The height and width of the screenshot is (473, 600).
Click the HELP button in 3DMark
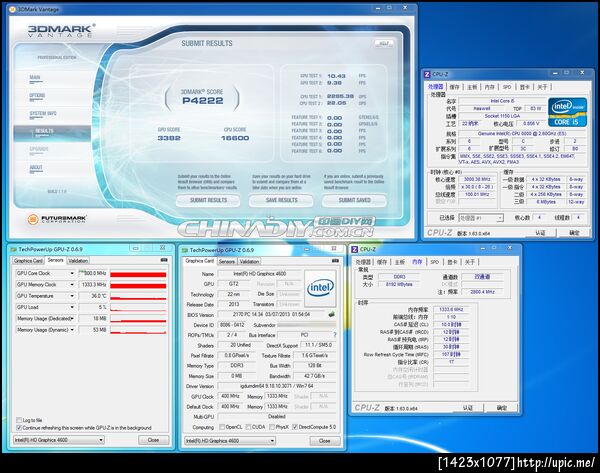(x=384, y=44)
